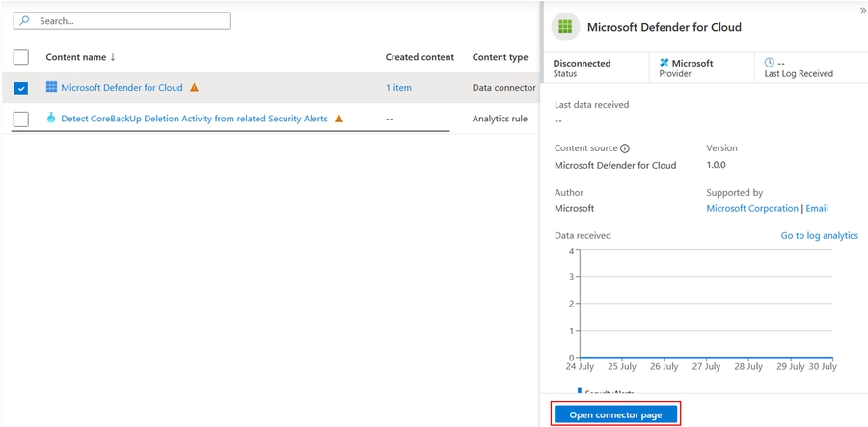Image resolution: width=868 pixels, height=427 pixels.
Task: Click warning triangle beside Detect CoreBackUp rule
Action: pyautogui.click(x=339, y=119)
